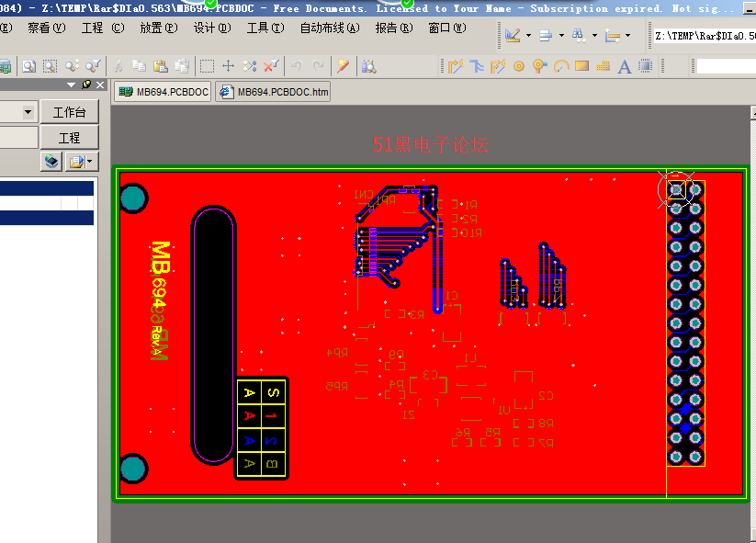Open the 窗口(W) window menu
The height and width of the screenshot is (543, 756).
pyautogui.click(x=447, y=28)
